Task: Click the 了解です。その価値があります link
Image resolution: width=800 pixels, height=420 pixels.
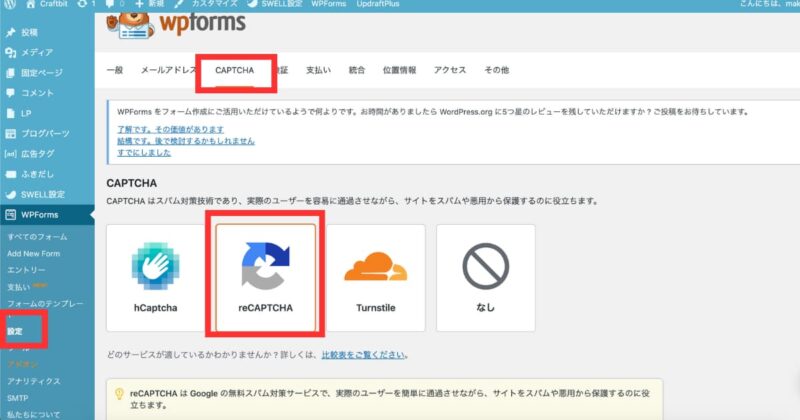Action: pos(170,130)
